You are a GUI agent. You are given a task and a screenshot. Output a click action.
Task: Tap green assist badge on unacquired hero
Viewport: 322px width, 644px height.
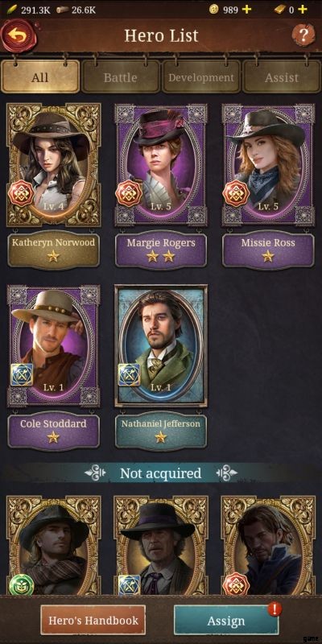coord(21,585)
